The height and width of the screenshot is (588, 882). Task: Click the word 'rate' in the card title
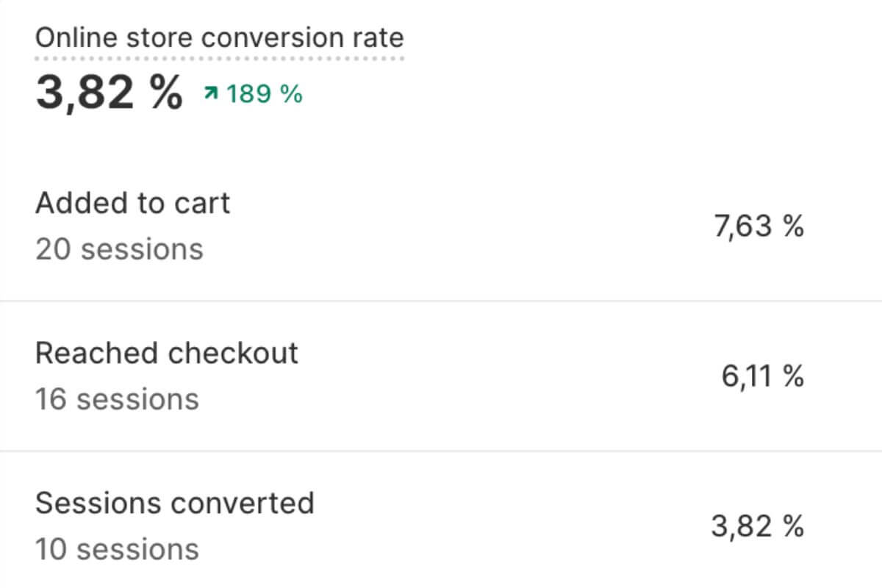coord(379,38)
